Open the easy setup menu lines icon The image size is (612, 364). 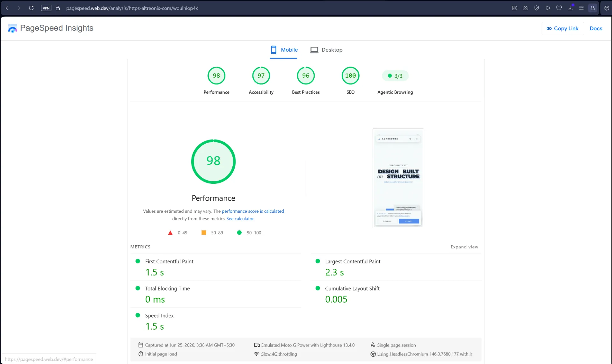pyautogui.click(x=581, y=8)
